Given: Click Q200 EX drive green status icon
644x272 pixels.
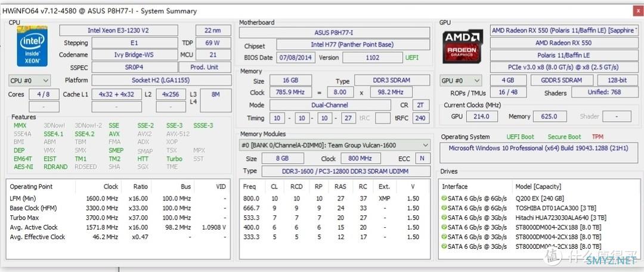Looking at the screenshot, I should pos(444,199).
